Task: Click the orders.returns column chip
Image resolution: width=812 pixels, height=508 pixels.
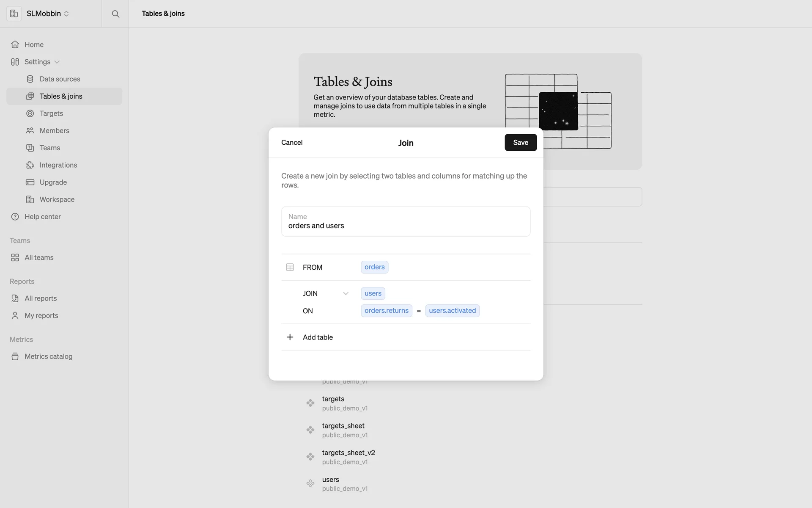Action: [386, 311]
